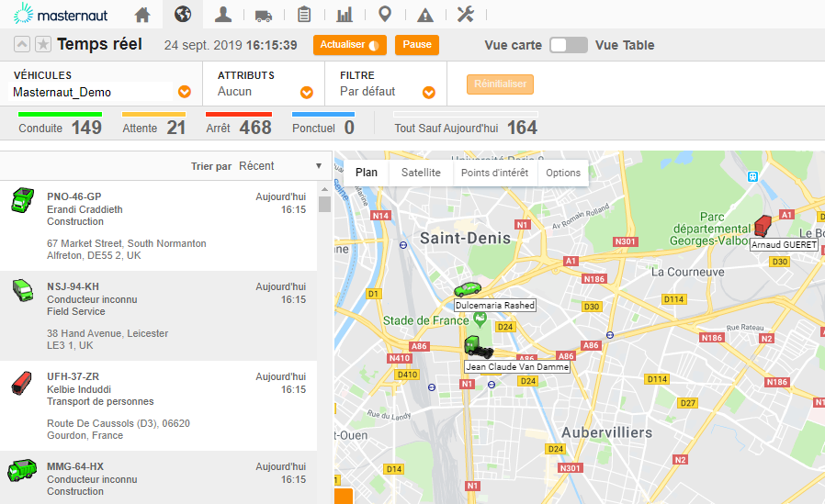Open the vehicles truck icon
Screen dimensions: 825x504
[264, 16]
